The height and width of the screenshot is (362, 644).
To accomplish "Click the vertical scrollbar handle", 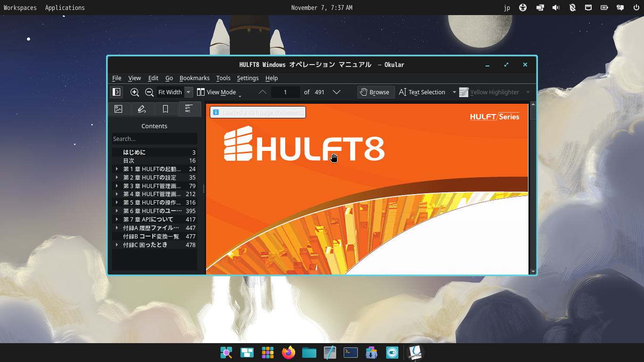I will click(x=533, y=114).
